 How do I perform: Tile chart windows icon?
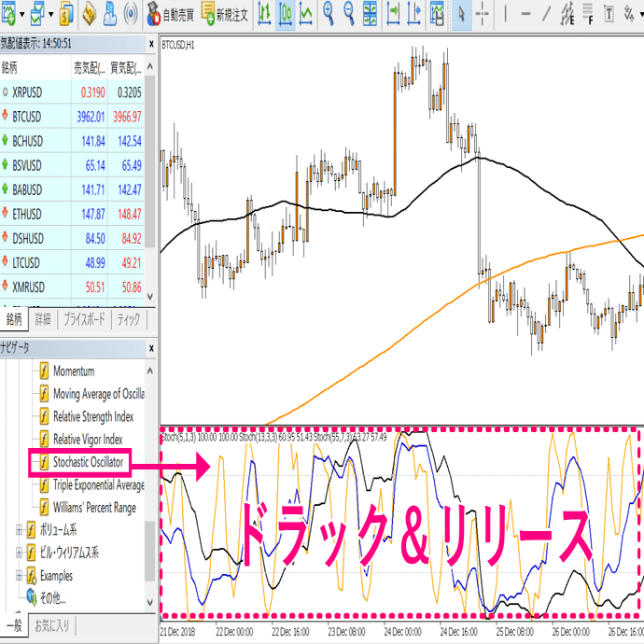tap(370, 14)
